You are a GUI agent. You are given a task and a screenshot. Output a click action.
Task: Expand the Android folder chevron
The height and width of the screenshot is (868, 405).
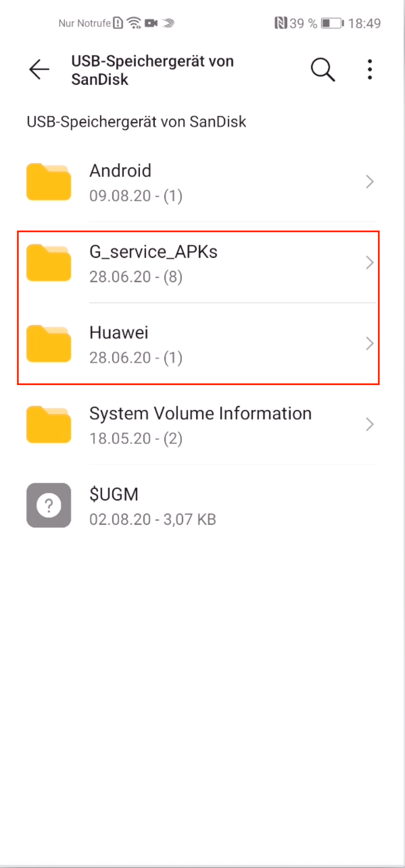click(x=370, y=182)
